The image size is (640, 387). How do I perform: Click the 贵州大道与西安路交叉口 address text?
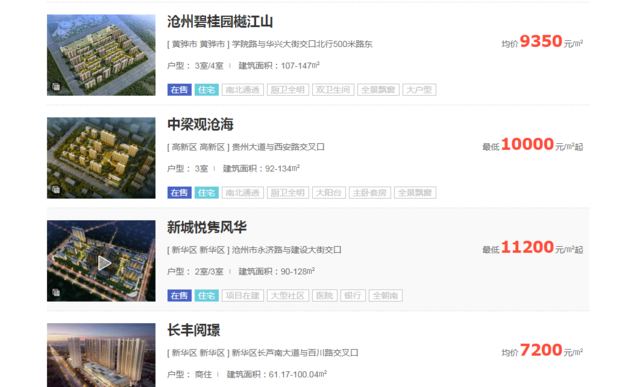[x=278, y=147]
